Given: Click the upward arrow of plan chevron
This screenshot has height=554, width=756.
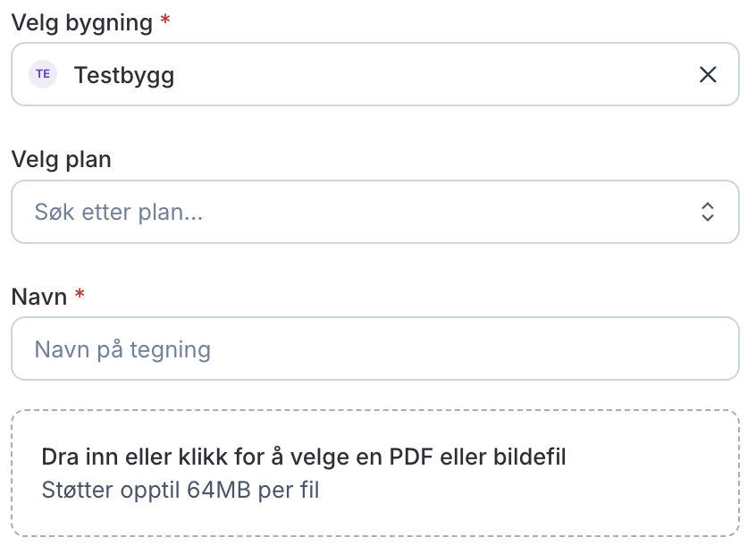Looking at the screenshot, I should [708, 206].
